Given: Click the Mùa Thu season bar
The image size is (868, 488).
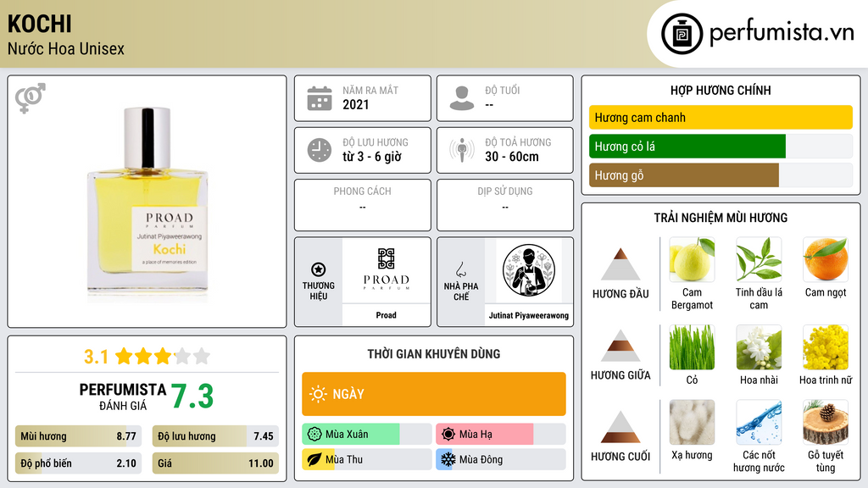Looking at the screenshot, I should tap(367, 459).
